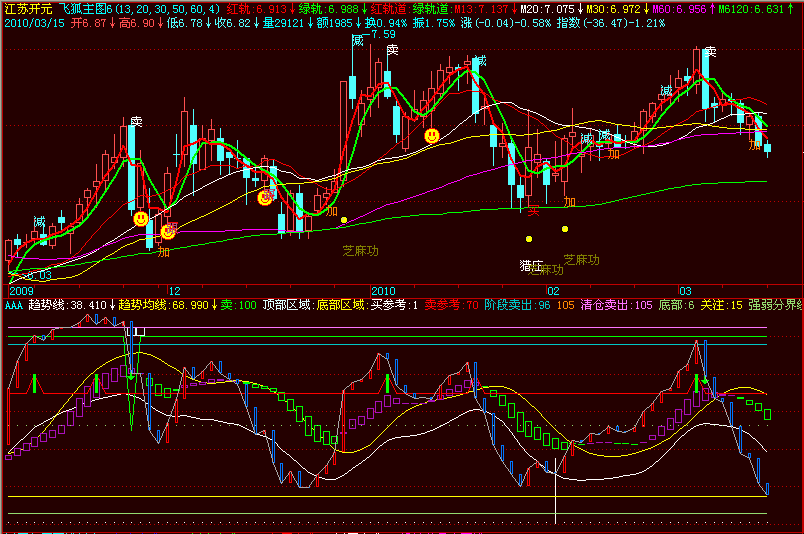Select the 江苏开元 stock name label
804x534 pixels.
[x=28, y=8]
